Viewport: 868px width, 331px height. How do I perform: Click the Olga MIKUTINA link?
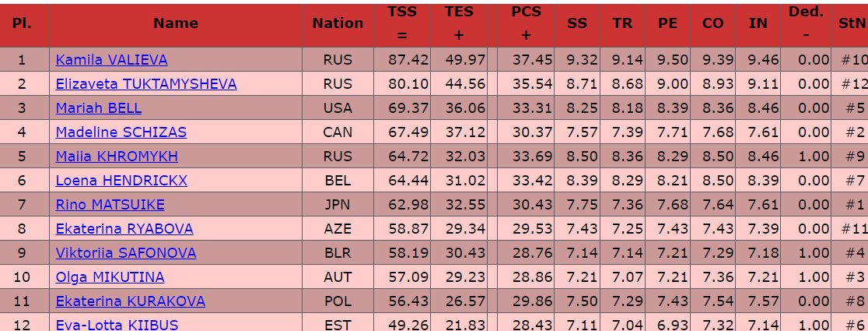(x=110, y=277)
